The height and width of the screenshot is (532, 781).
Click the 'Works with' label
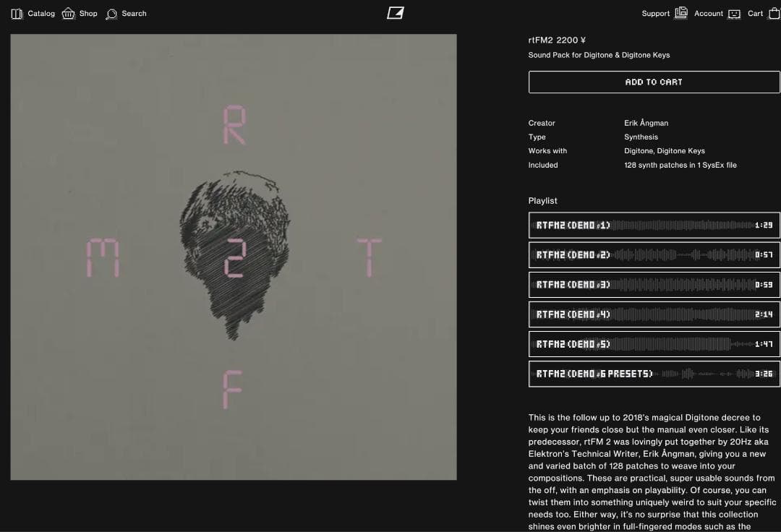(547, 151)
